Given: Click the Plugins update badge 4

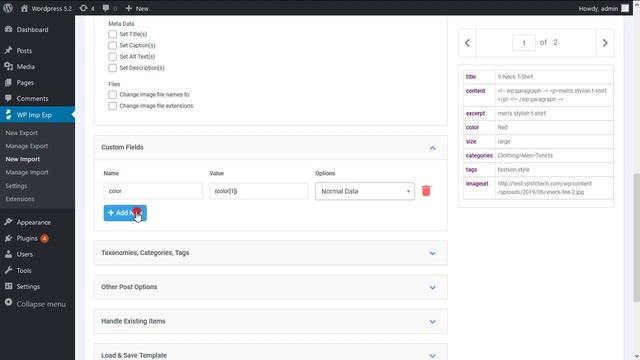Looking at the screenshot, I should [44, 238].
